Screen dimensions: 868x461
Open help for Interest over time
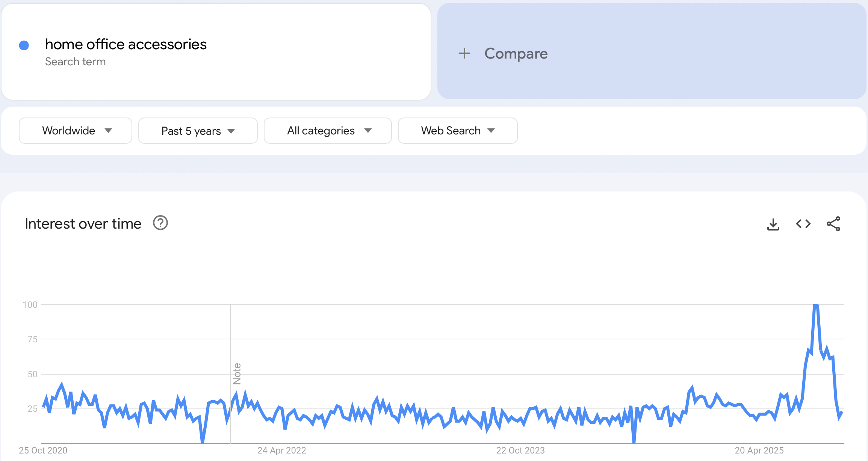pyautogui.click(x=160, y=223)
